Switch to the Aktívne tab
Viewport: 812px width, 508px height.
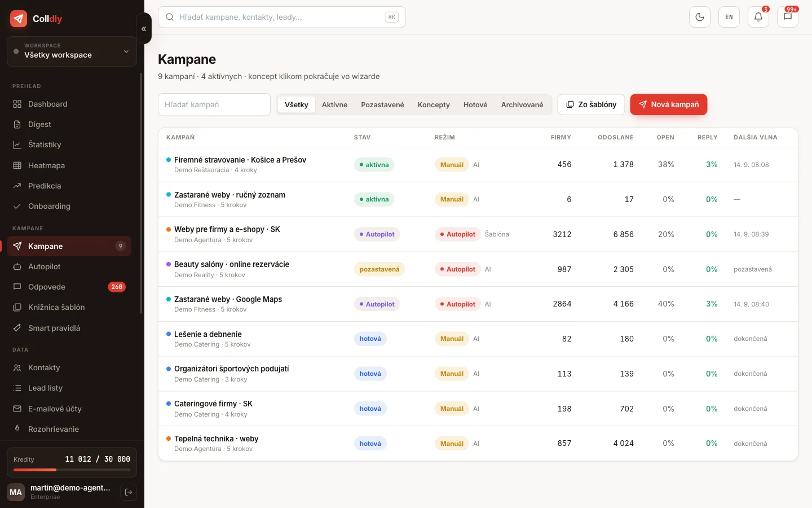pyautogui.click(x=334, y=104)
